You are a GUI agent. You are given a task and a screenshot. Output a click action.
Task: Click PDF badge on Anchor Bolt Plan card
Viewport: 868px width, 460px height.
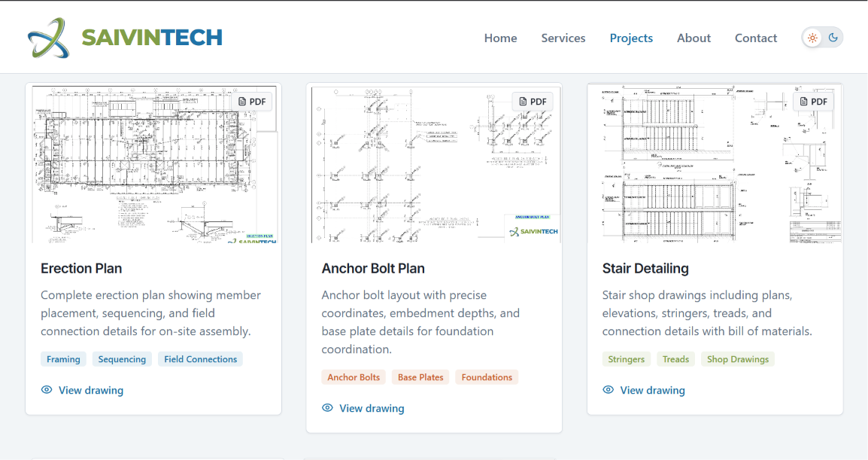click(x=533, y=102)
